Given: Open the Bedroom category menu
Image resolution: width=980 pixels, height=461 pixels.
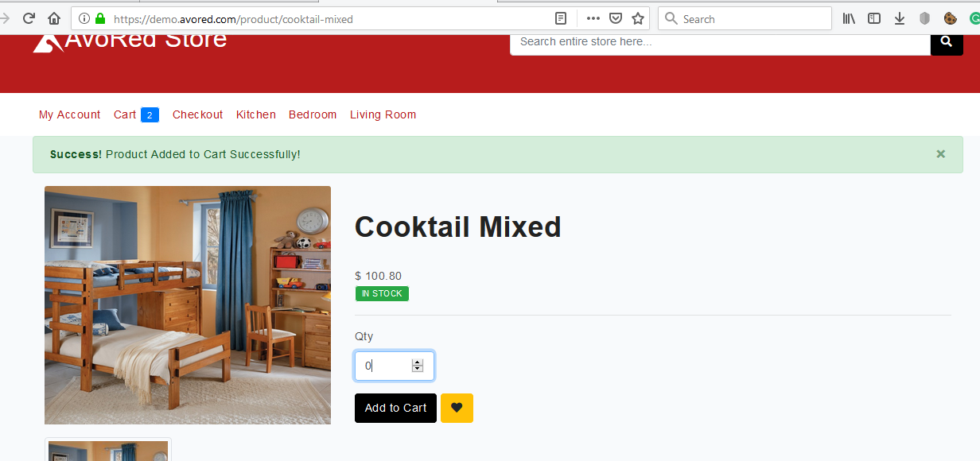Looking at the screenshot, I should 313,114.
